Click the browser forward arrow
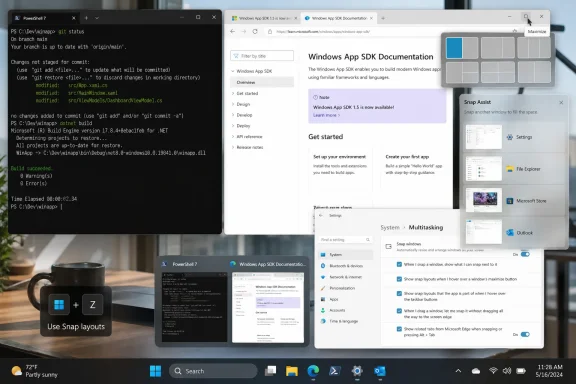Viewport: 576px width, 384px height. [x=244, y=32]
